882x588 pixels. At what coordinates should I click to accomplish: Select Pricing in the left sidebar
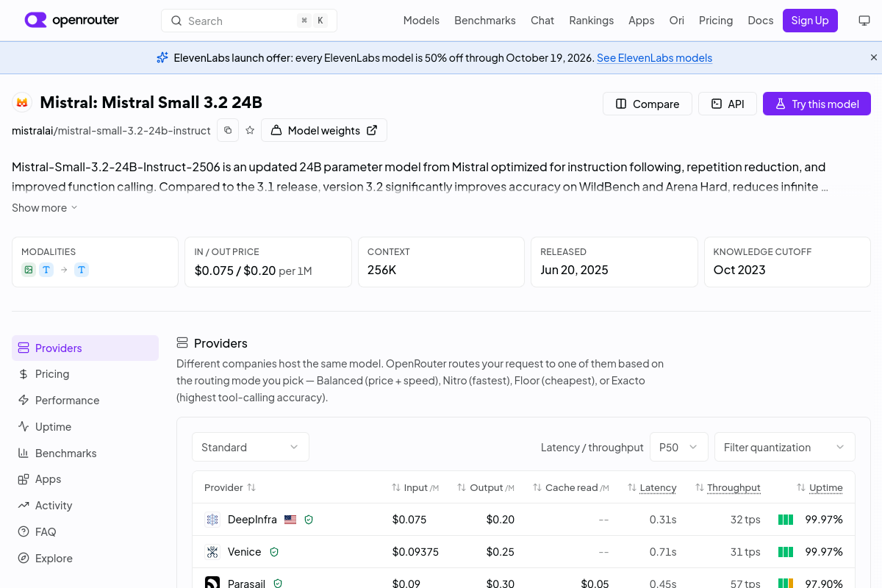(85, 374)
